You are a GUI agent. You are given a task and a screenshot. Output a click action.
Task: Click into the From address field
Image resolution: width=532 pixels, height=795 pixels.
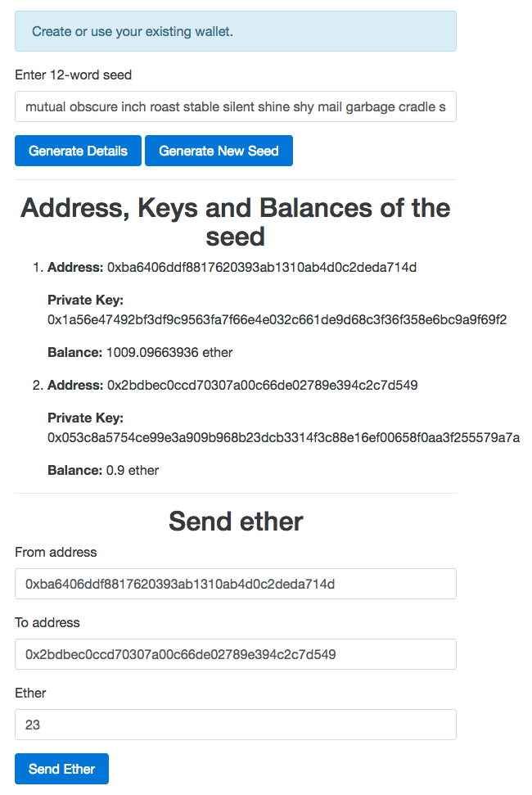coord(235,584)
